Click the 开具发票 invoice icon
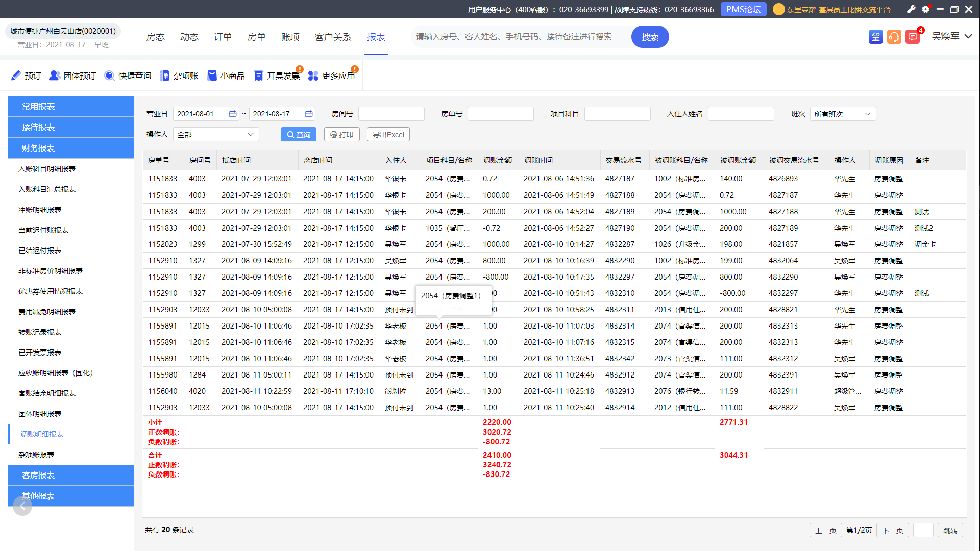This screenshot has height=551, width=980. 259,76
